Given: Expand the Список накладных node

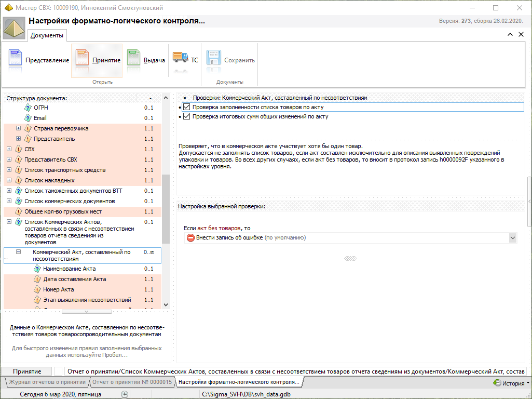Looking at the screenshot, I should point(9,180).
